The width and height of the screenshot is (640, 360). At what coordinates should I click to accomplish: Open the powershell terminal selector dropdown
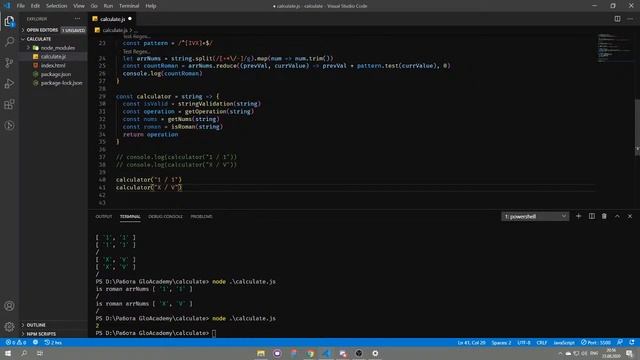pyautogui.click(x=535, y=216)
